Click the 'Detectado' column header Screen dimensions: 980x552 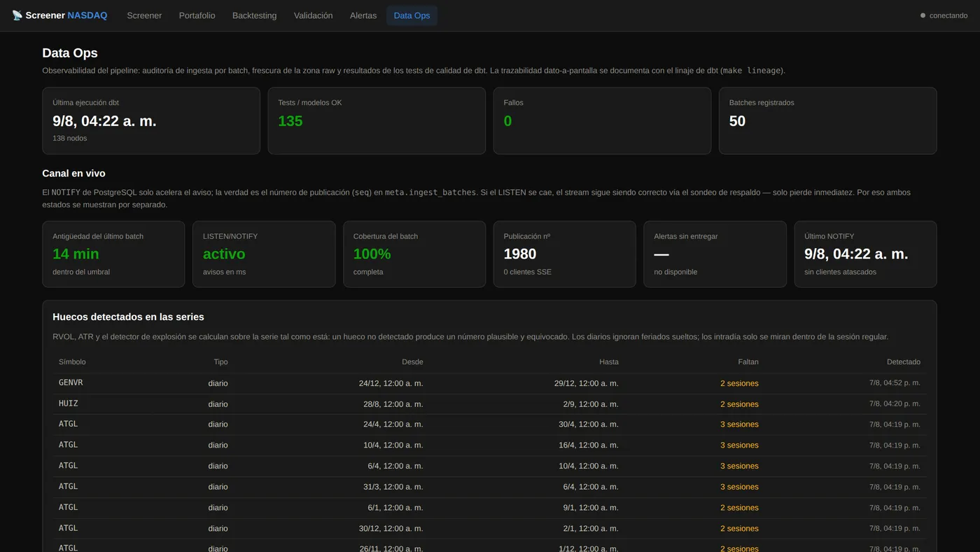click(x=904, y=362)
